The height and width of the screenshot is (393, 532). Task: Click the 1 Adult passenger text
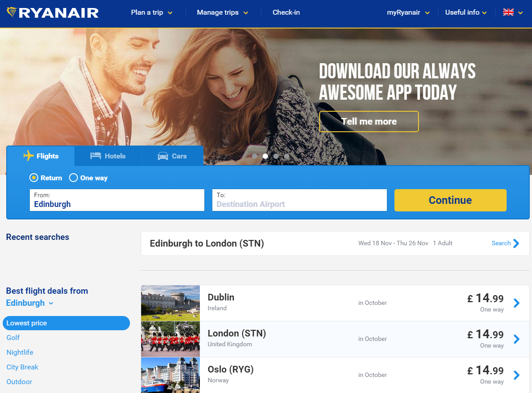pos(443,243)
